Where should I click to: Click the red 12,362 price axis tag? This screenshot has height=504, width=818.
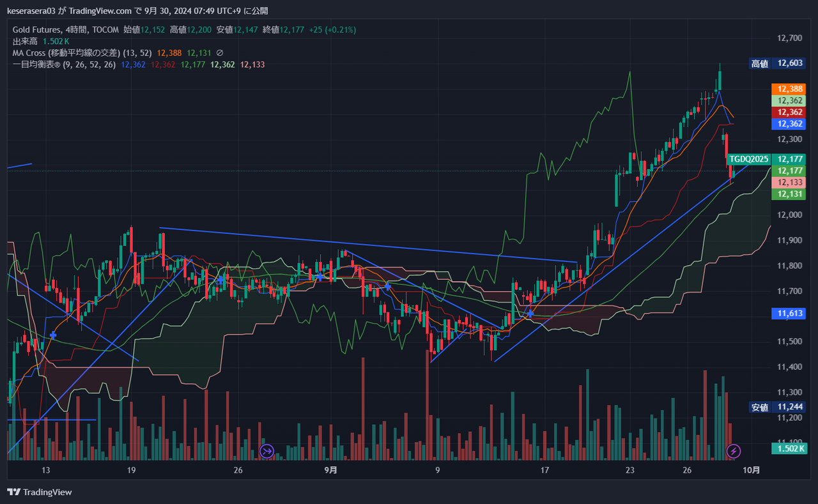[789, 112]
